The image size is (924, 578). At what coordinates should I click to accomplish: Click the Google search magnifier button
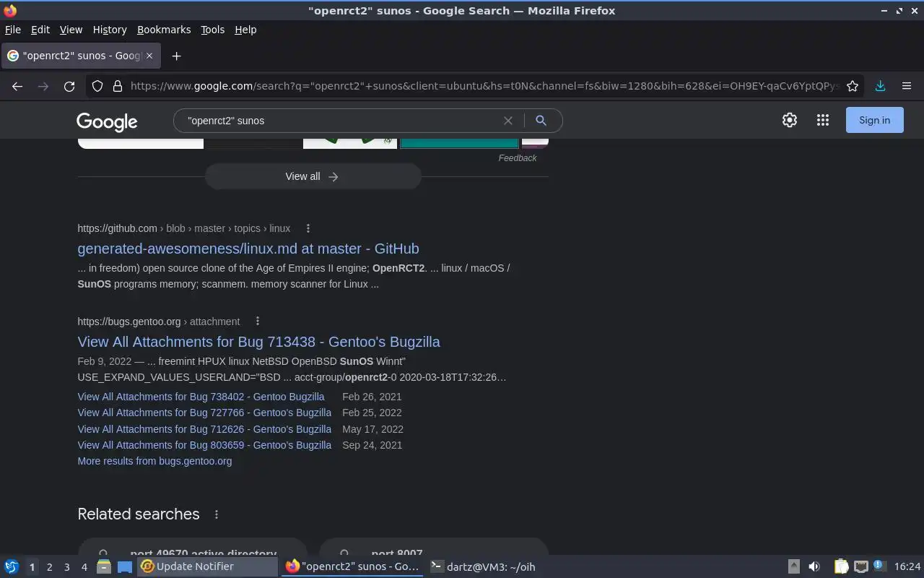click(x=541, y=121)
